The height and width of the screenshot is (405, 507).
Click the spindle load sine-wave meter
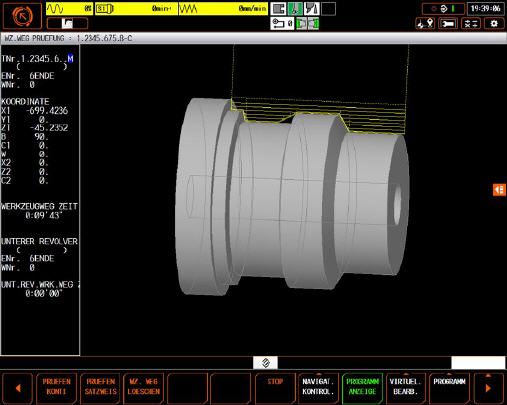coord(70,9)
